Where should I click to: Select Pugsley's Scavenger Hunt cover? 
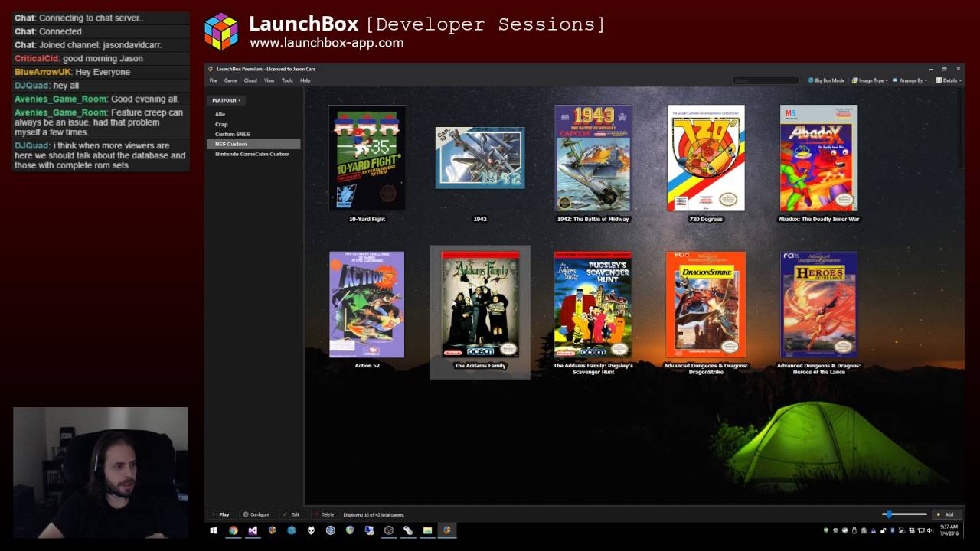(593, 305)
